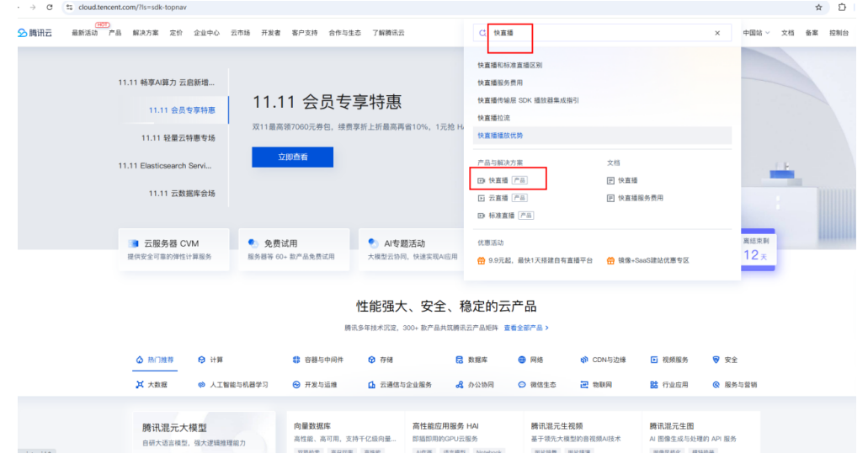Screen dimensions: 868x475
Task: Click the 文档 link at the top right
Action: tap(788, 33)
